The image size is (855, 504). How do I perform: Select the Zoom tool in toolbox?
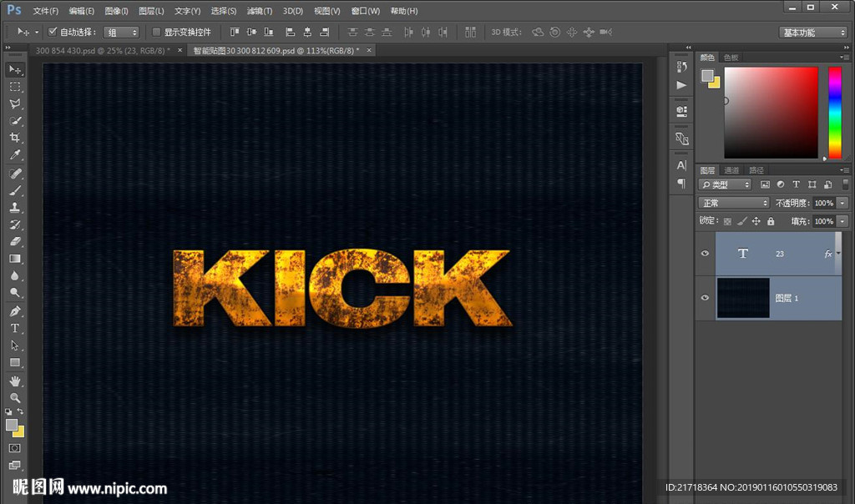[15, 397]
